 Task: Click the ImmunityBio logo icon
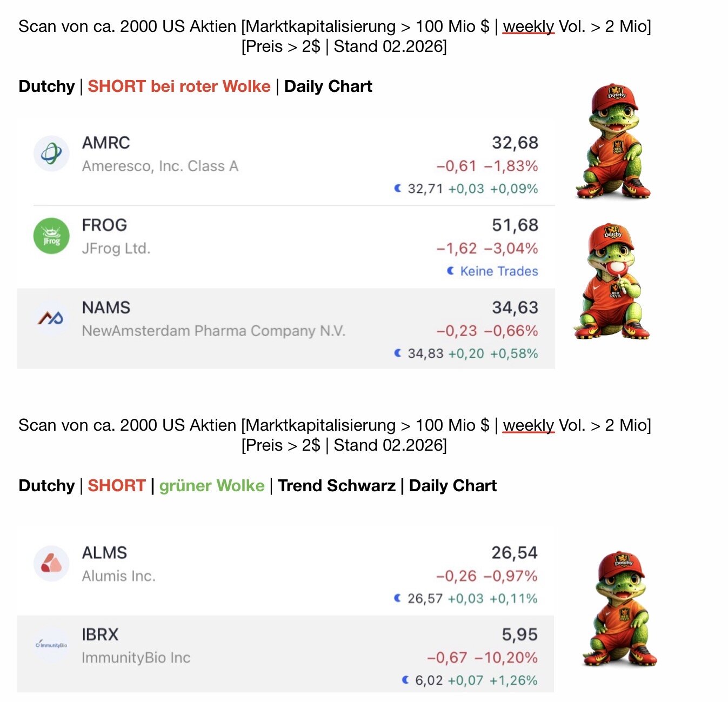pos(51,645)
